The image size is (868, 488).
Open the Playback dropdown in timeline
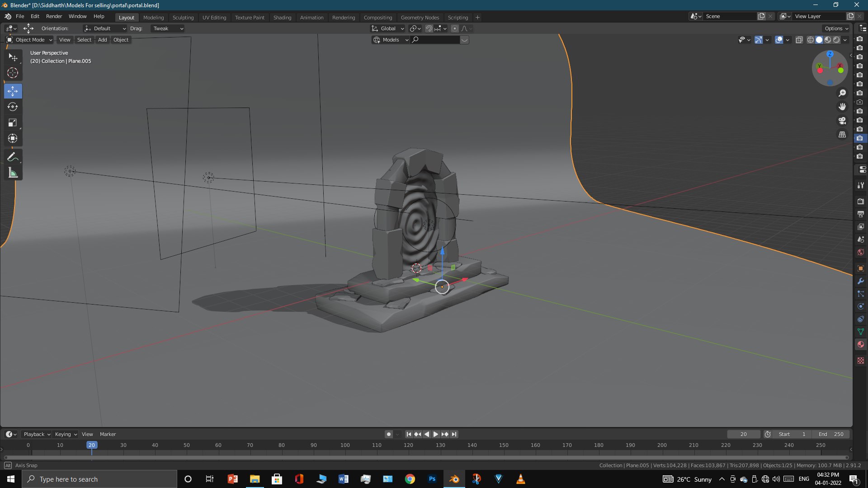tap(37, 434)
